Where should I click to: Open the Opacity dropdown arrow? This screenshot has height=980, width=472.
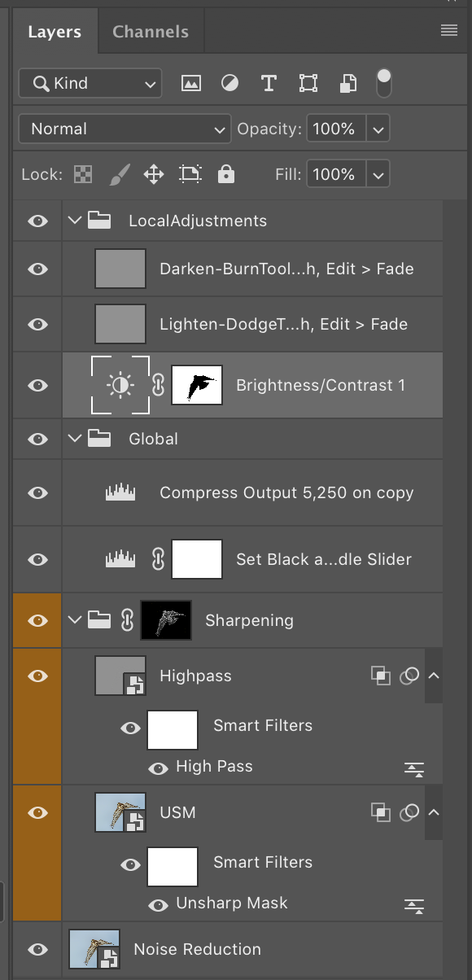point(378,129)
